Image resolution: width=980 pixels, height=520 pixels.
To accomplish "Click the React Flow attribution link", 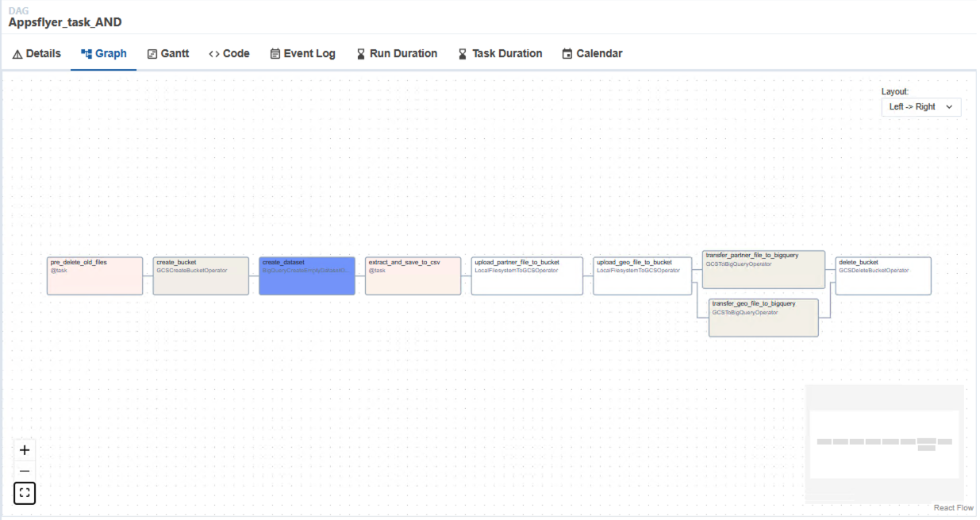I will pos(953,507).
